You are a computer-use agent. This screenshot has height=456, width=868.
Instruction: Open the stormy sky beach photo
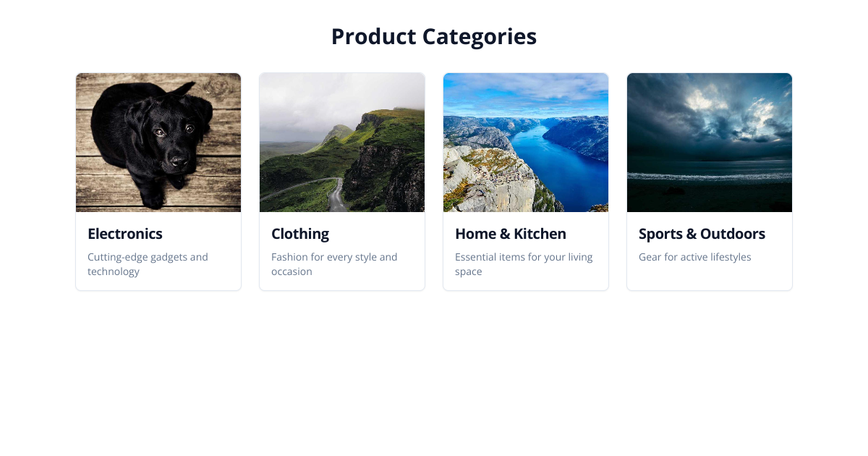click(x=710, y=143)
